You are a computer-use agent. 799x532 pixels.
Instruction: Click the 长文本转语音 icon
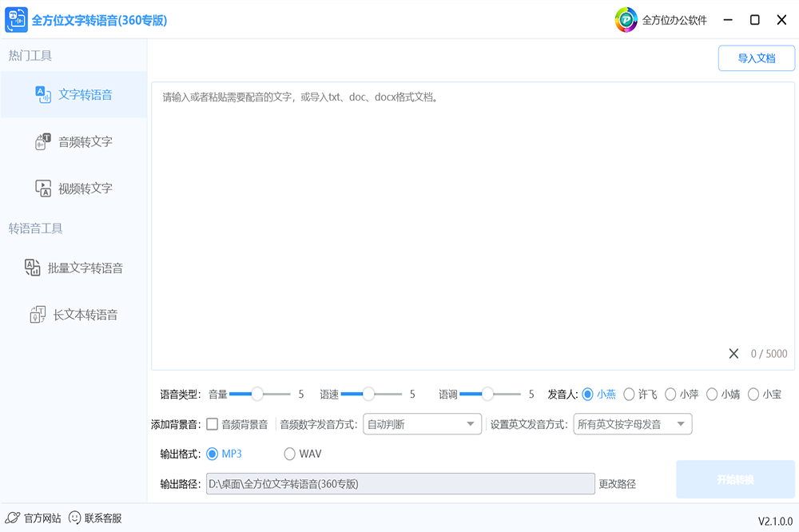(x=38, y=315)
